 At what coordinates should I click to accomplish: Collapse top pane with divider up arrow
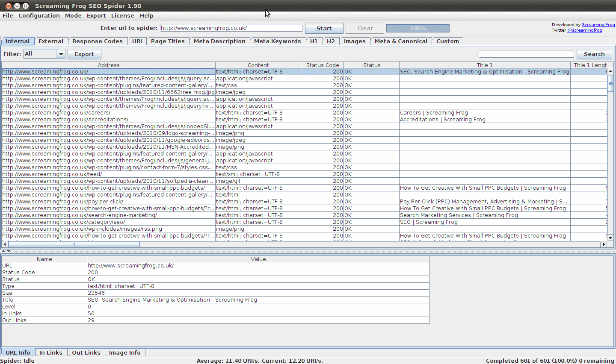3,251
